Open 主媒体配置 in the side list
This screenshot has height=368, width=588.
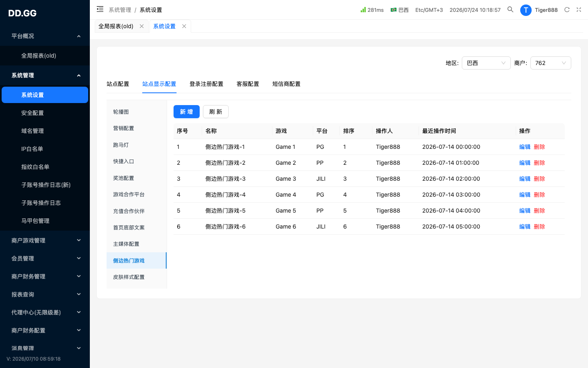pyautogui.click(x=136, y=244)
